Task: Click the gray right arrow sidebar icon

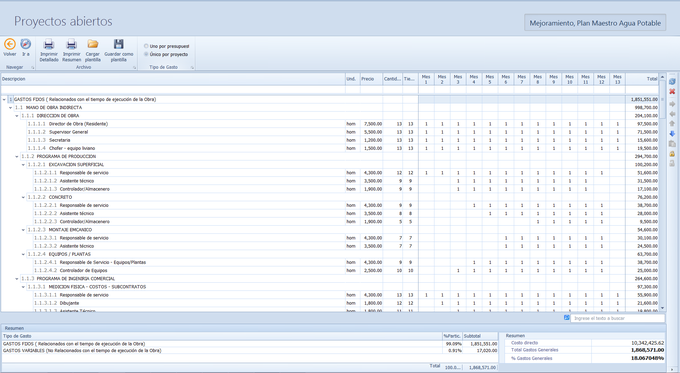Action: point(672,104)
